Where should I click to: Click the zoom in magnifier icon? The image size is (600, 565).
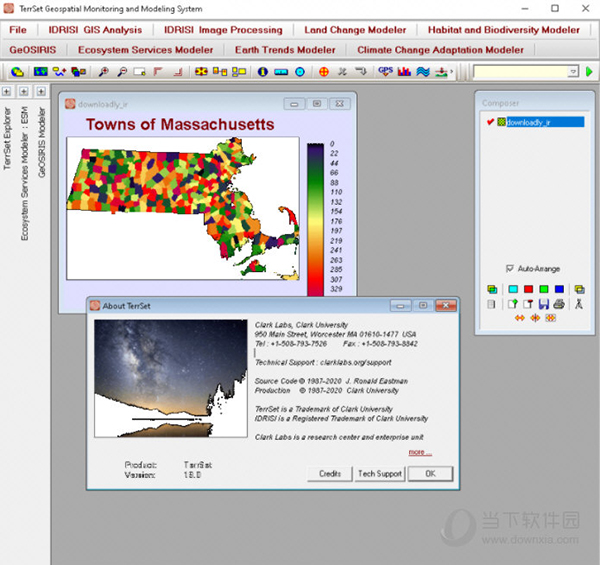pos(105,72)
